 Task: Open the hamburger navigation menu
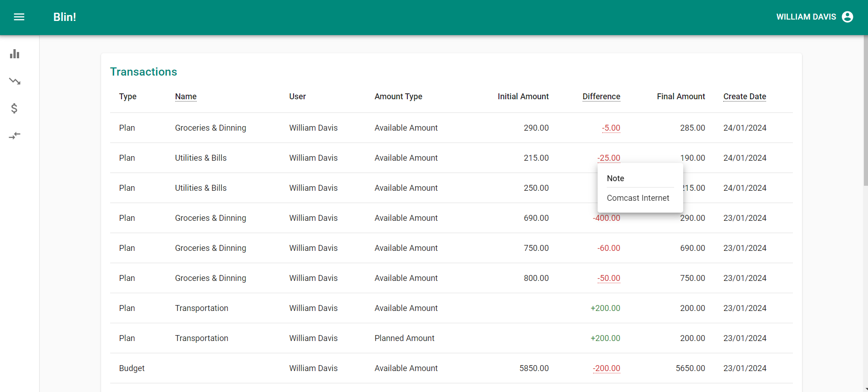(19, 17)
